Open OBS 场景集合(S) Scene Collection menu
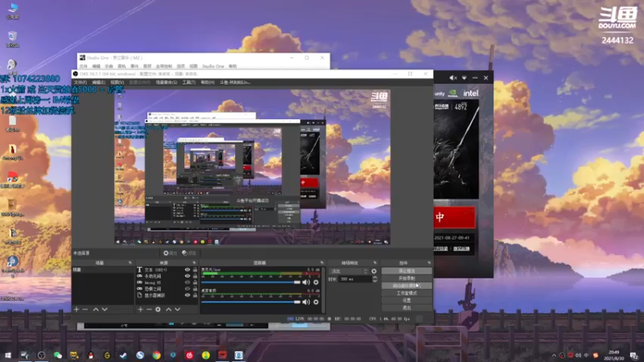 167,83
